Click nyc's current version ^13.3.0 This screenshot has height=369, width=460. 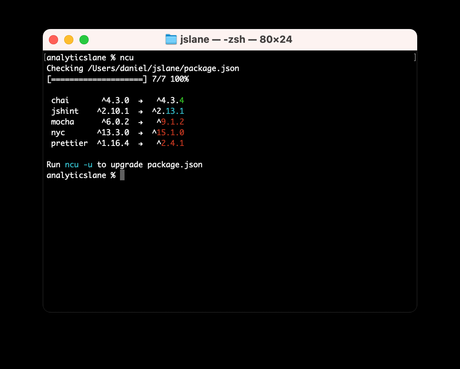(x=113, y=133)
